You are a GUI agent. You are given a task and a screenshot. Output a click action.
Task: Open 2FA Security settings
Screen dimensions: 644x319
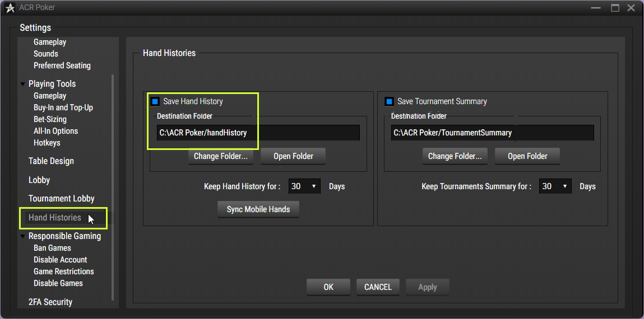click(50, 302)
